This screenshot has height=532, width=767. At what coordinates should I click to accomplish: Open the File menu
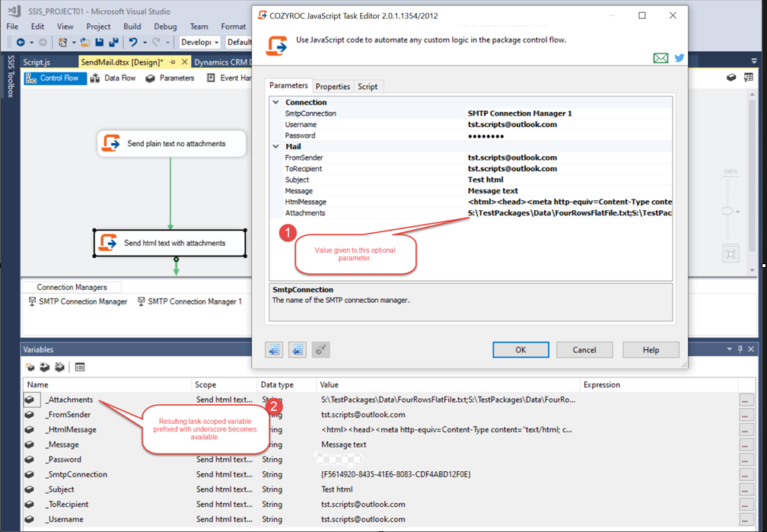coord(13,27)
